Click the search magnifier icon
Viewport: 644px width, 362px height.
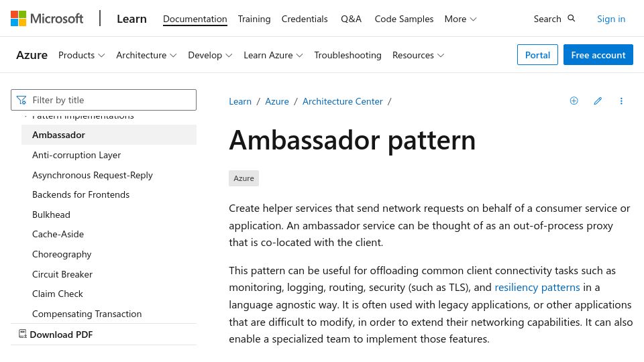[572, 19]
